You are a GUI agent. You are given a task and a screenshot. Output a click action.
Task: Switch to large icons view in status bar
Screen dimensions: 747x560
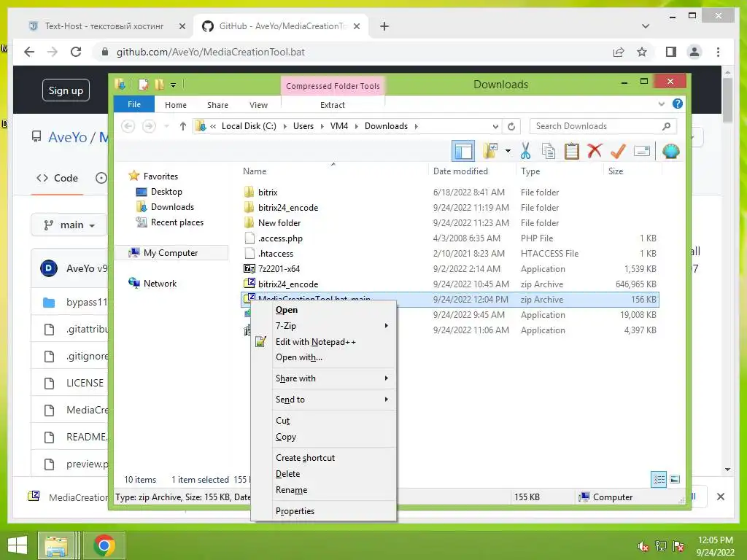point(675,479)
